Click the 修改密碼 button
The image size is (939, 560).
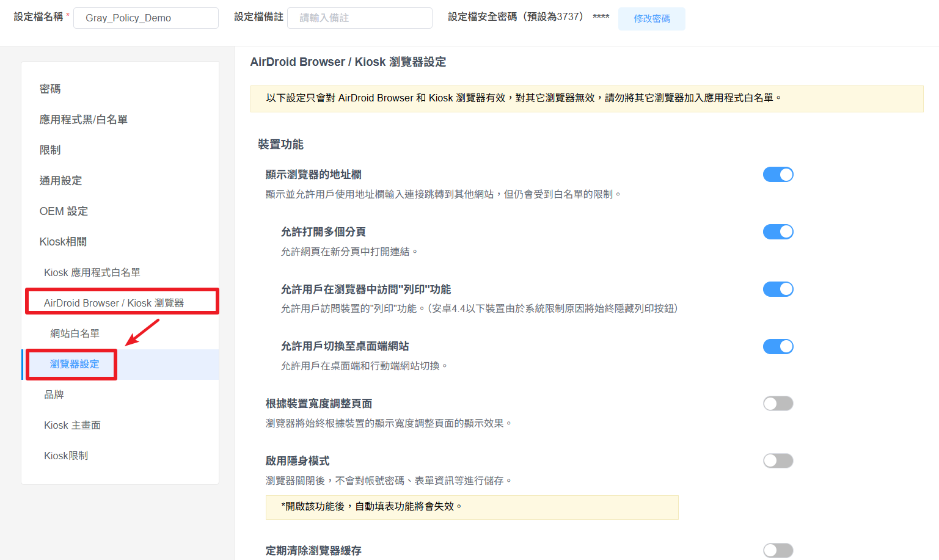(x=651, y=18)
